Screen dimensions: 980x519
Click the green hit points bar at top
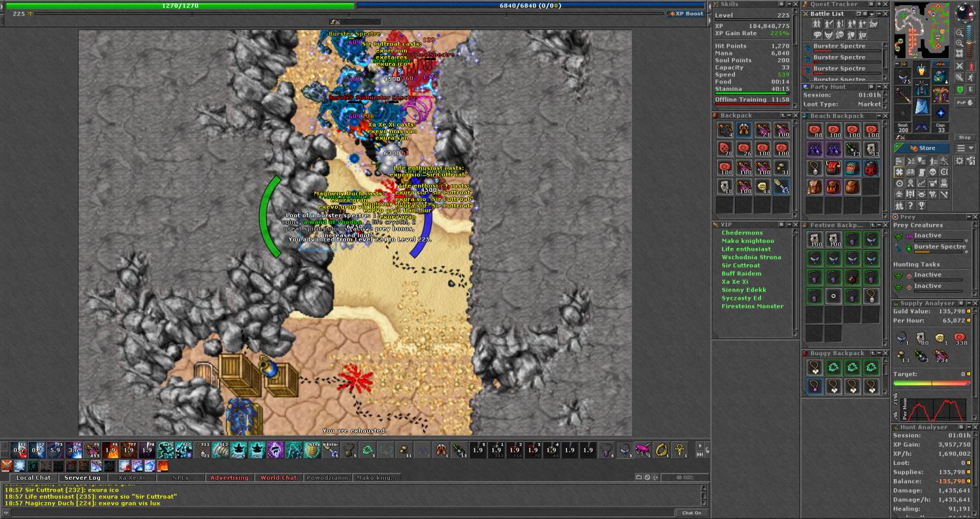pyautogui.click(x=180, y=5)
